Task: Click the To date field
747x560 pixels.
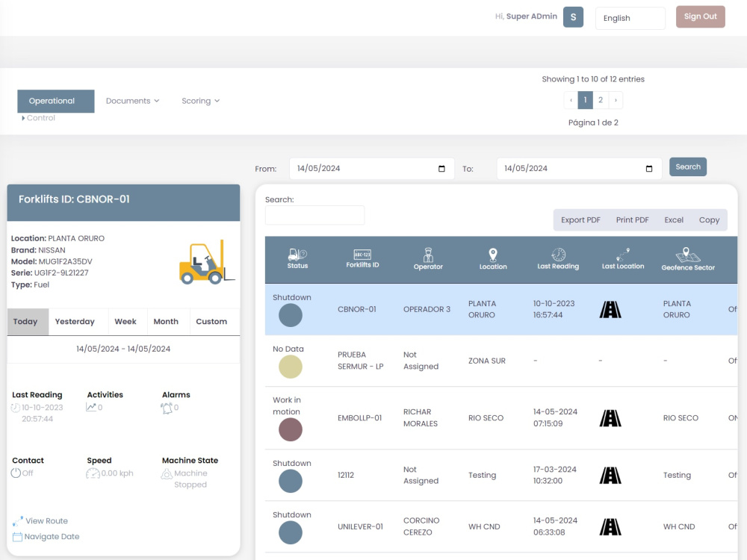Action: pos(580,169)
